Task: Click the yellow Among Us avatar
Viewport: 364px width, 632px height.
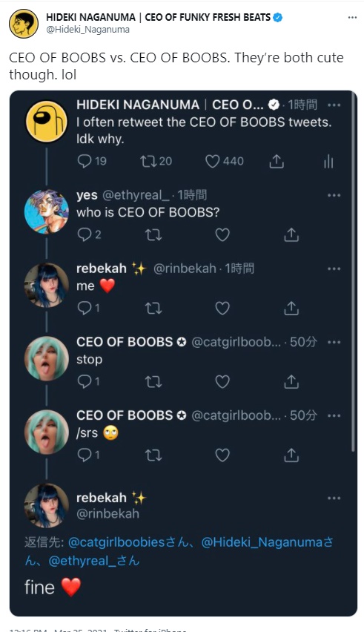Action: [46, 122]
